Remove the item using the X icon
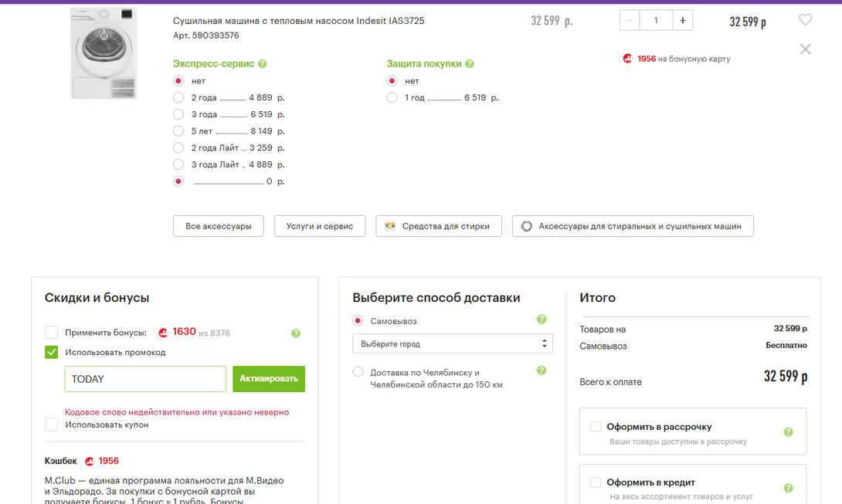The height and width of the screenshot is (504, 842). 805,49
